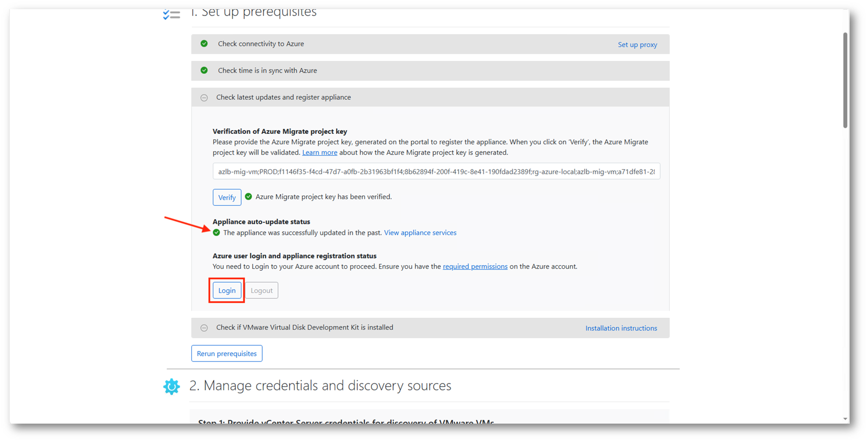This screenshot has width=868, height=442.
Task: Click the gear icon for Manage credentials
Action: pyautogui.click(x=172, y=386)
